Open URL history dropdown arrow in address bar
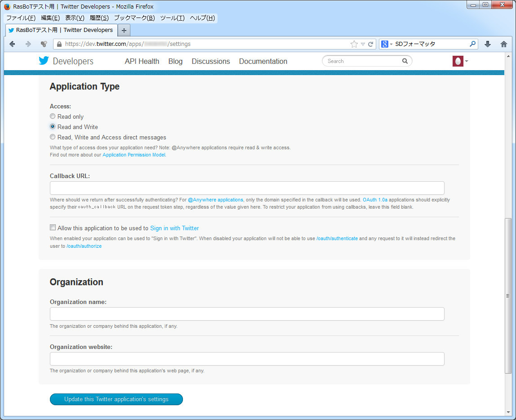Image resolution: width=516 pixels, height=420 pixels. [x=363, y=44]
